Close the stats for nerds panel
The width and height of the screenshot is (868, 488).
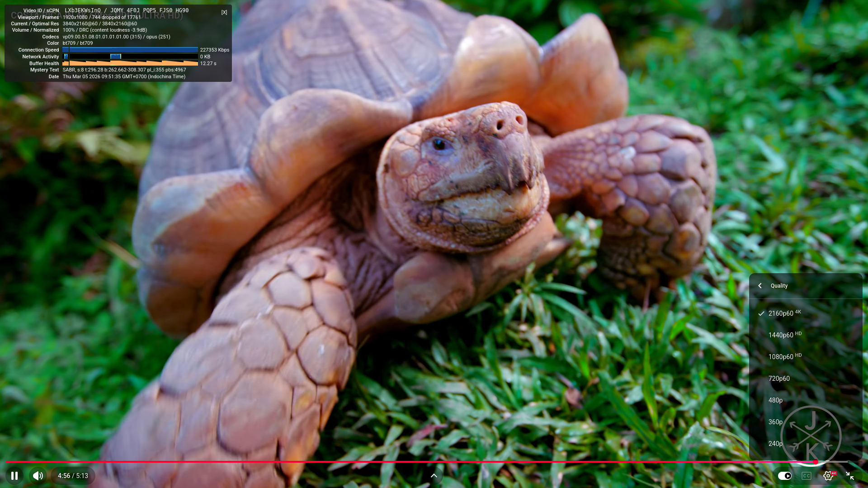click(224, 13)
